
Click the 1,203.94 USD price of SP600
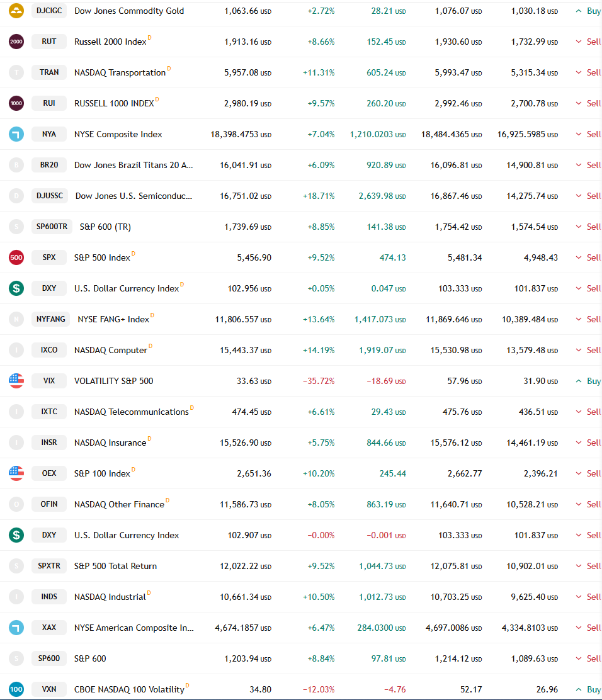[x=248, y=658]
